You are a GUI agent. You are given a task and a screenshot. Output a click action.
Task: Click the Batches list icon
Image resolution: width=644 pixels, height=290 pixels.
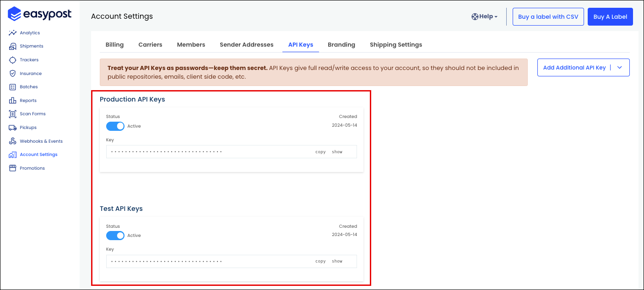coord(12,87)
